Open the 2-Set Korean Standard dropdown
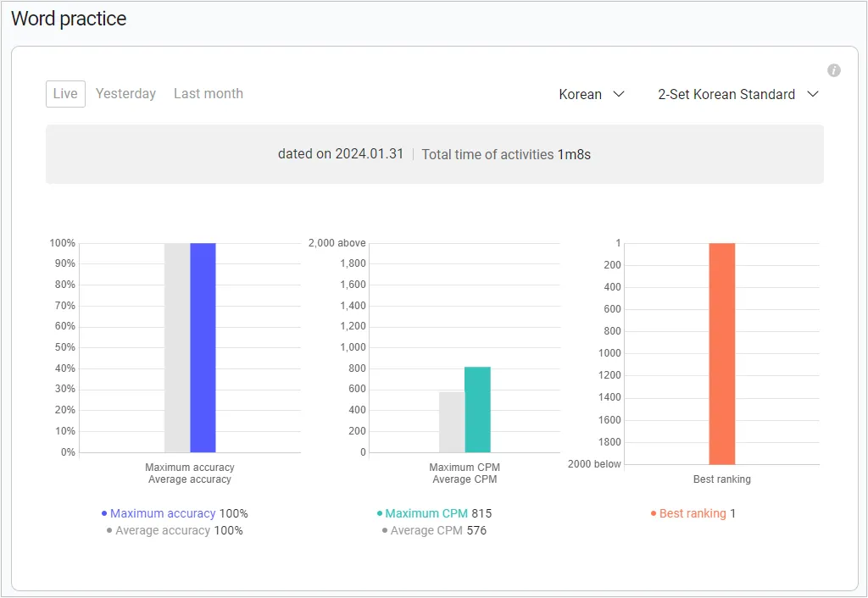The width and height of the screenshot is (868, 598). [738, 95]
